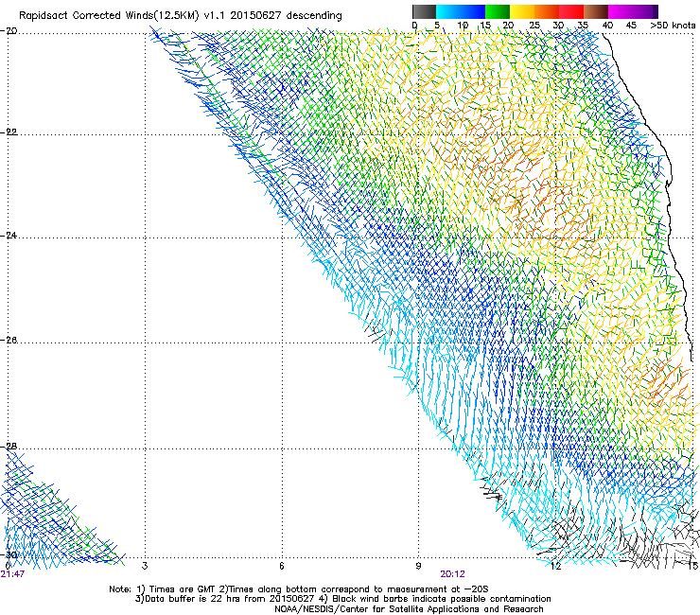Screen dimensions: 700x615
Task: Click the '9' longitude axis label
Action: (x=418, y=566)
